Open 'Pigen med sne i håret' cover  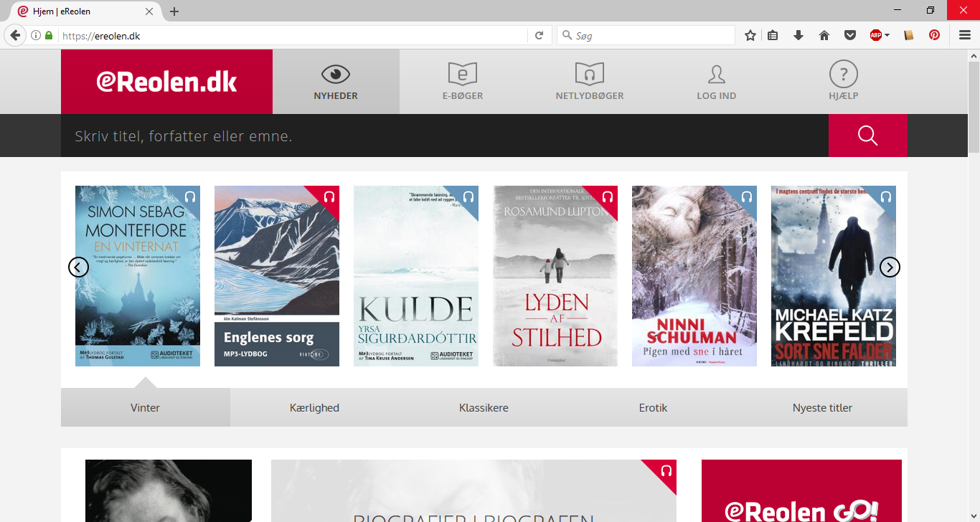click(x=694, y=276)
